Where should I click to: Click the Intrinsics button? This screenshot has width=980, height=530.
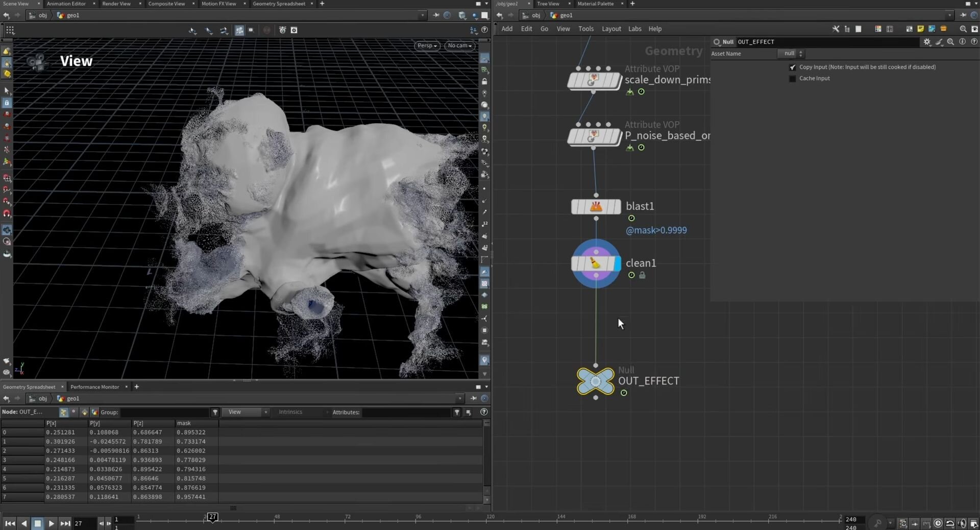click(x=290, y=412)
